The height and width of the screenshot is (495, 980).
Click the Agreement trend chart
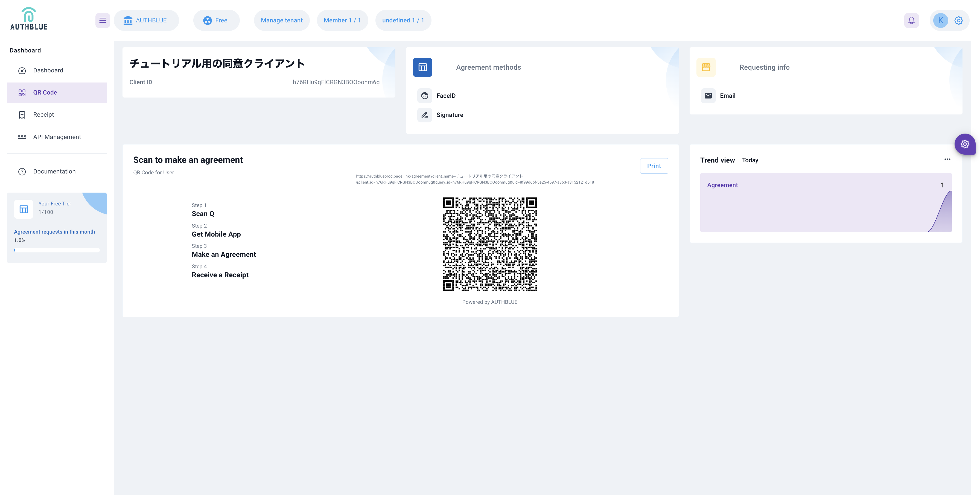pos(826,203)
